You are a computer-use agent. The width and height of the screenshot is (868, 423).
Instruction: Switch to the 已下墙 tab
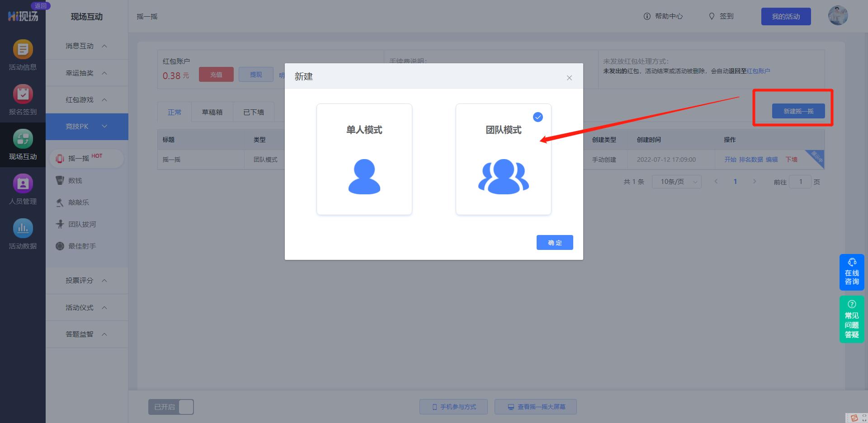(x=253, y=112)
